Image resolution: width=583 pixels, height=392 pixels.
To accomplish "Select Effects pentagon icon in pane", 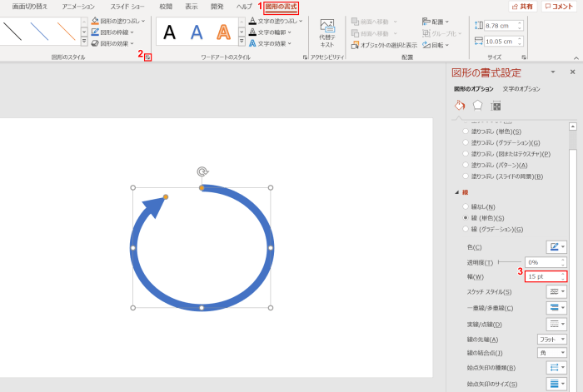I will 477,106.
